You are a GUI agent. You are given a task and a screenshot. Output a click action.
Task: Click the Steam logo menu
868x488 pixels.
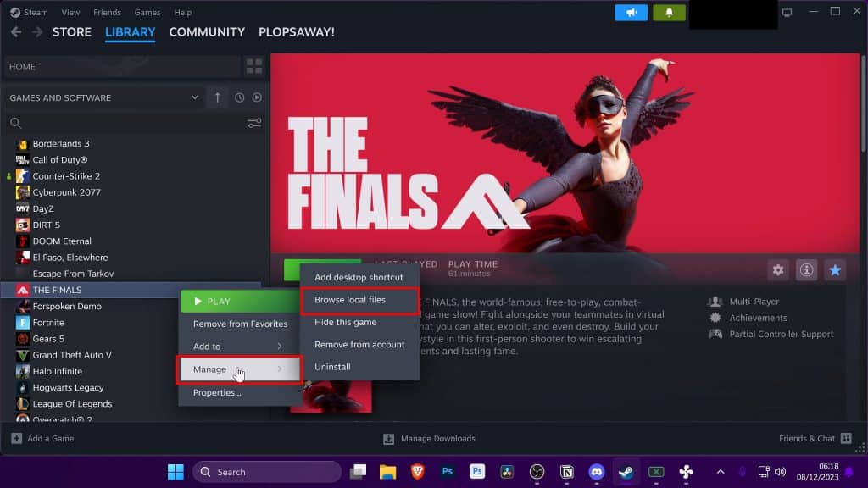coord(30,12)
